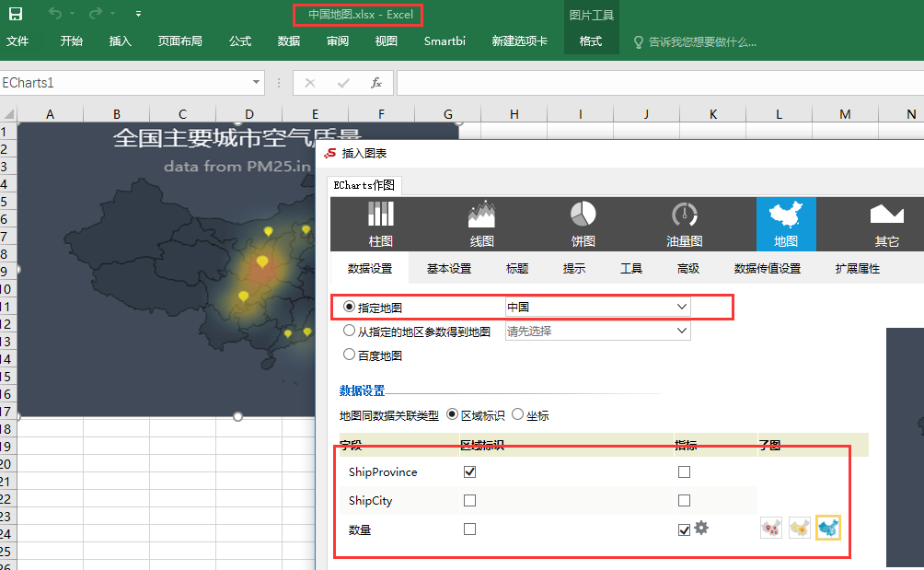Image resolution: width=924 pixels, height=570 pixels.
Task: Open the 视图 ribbon tab
Action: tap(386, 41)
